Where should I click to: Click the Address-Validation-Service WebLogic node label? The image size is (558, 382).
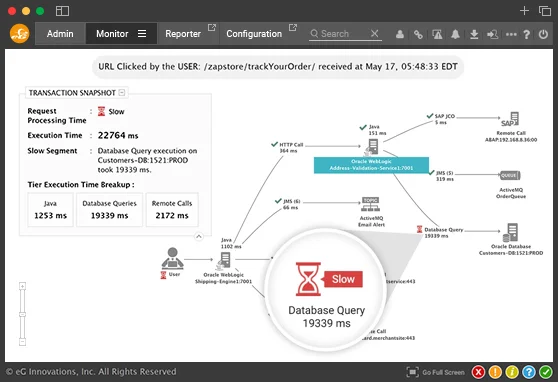371,165
